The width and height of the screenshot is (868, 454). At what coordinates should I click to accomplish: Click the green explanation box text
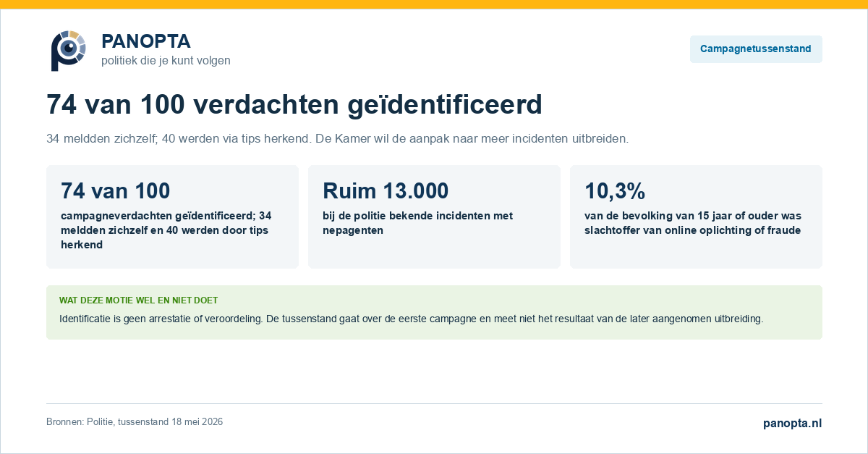coord(411,319)
